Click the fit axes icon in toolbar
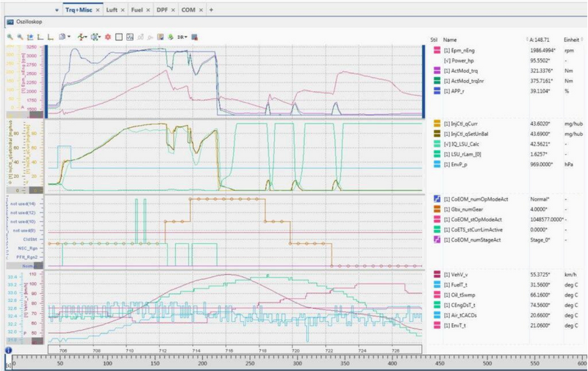Image resolution: width=588 pixels, height=371 pixels. click(x=29, y=36)
